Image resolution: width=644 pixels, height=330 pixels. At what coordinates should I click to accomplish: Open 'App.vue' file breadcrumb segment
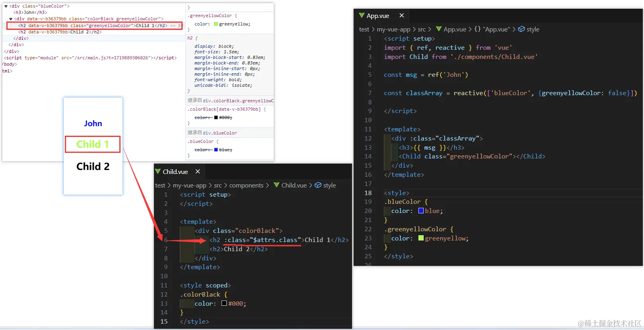[455, 29]
